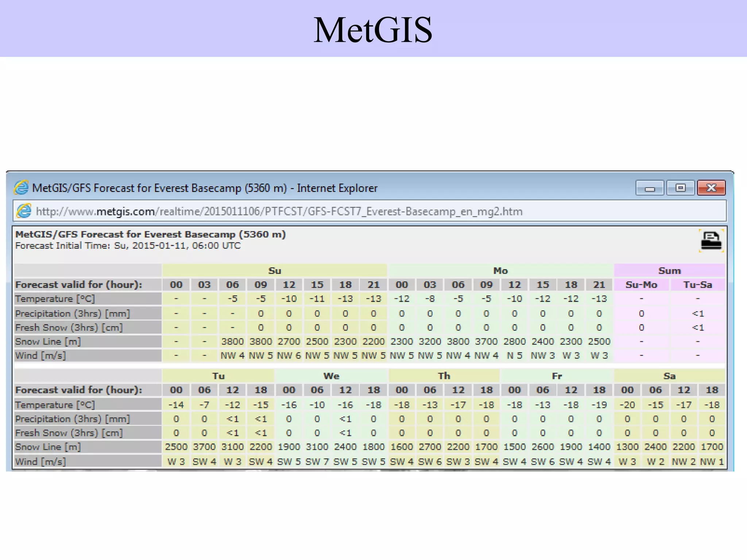Screen dimensions: 747x560
Task: Click the Su-Mo summary column header
Action: coord(641,285)
